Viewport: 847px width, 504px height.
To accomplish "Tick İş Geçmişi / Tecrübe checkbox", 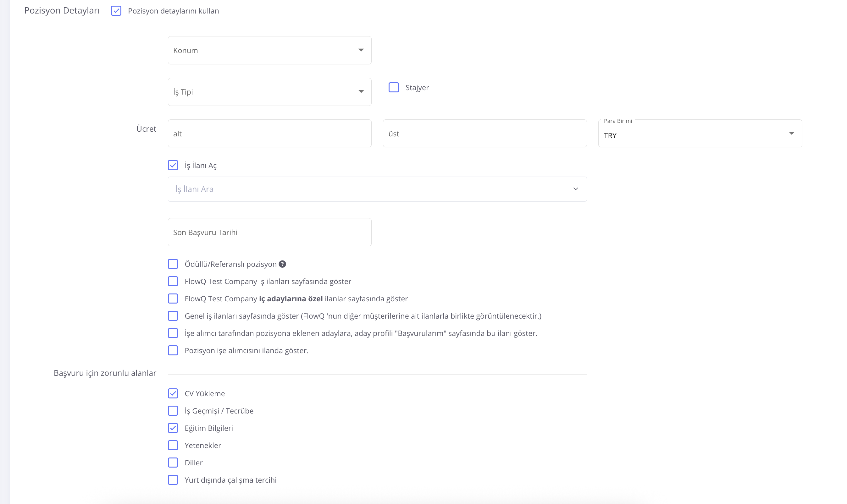I will coord(173,411).
